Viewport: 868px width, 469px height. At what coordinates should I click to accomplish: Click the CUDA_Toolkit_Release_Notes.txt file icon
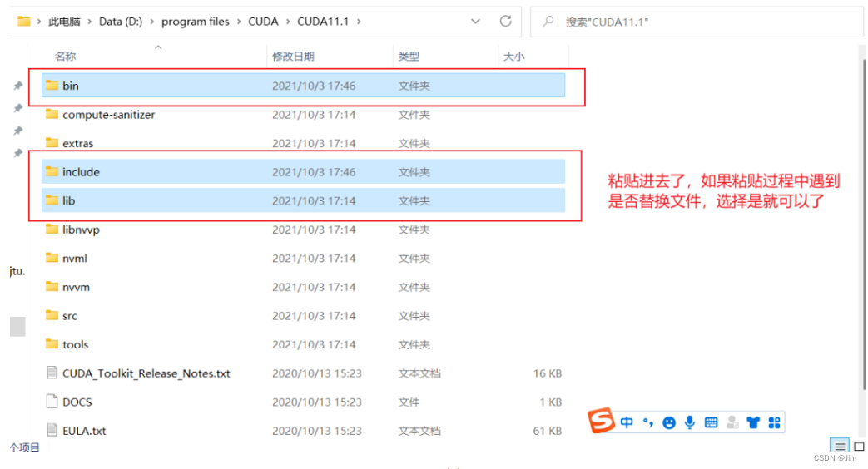click(52, 373)
